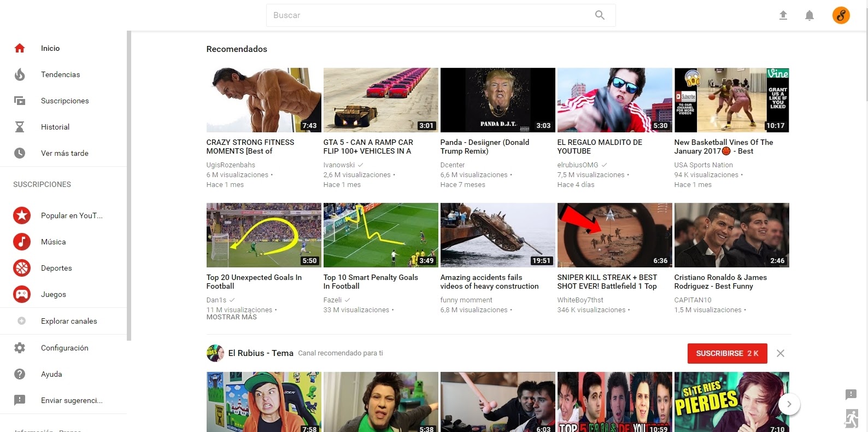
Task: Select Explorar canales in the sidebar
Action: [x=69, y=321]
